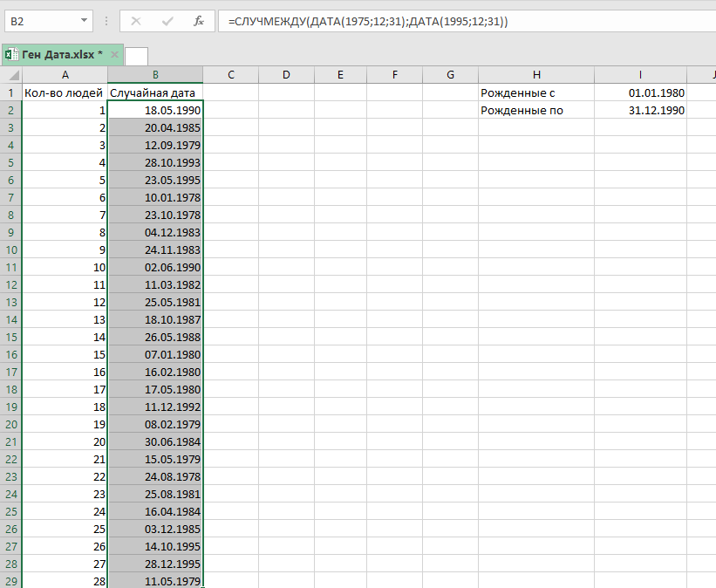Select the cell with date 24.11.1983
The width and height of the screenshot is (716, 588).
tap(155, 250)
